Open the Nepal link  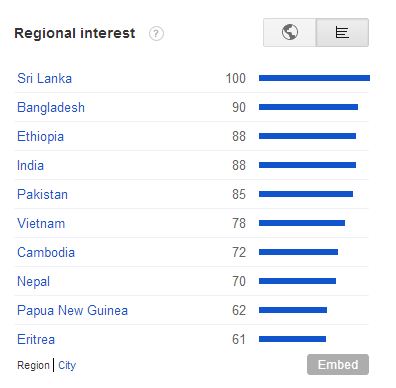(33, 282)
